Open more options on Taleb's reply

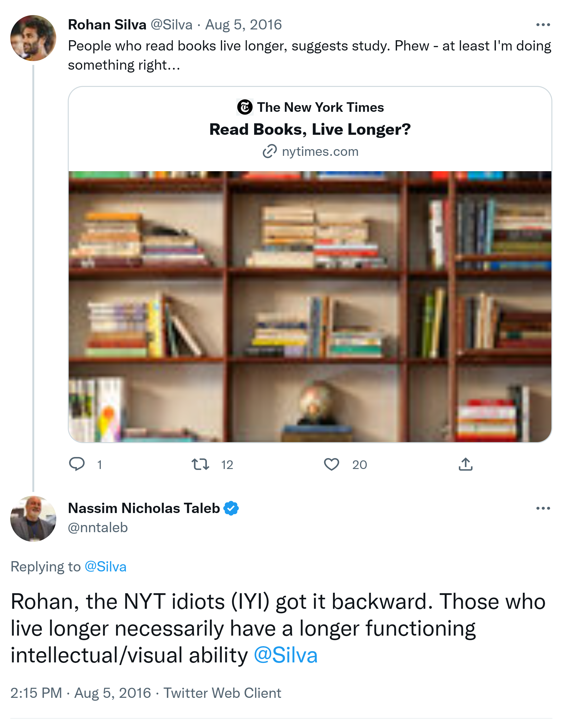click(x=543, y=508)
